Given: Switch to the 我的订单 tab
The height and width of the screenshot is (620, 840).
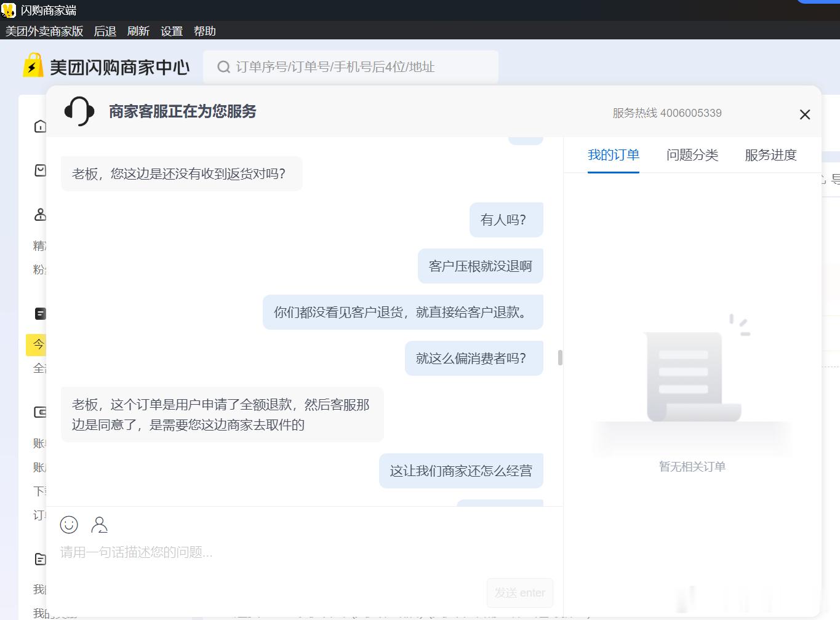Looking at the screenshot, I should (x=614, y=155).
